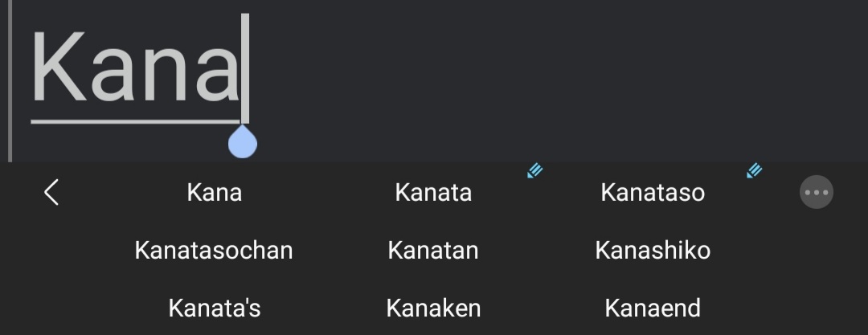The width and height of the screenshot is (868, 335).
Task: Select the 'Kanaend' suggestion
Action: pos(653,308)
